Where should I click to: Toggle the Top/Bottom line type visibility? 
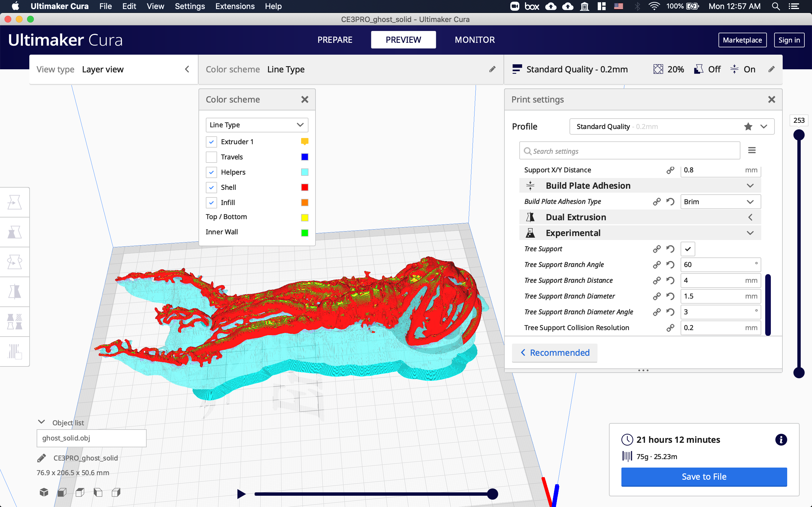211,217
